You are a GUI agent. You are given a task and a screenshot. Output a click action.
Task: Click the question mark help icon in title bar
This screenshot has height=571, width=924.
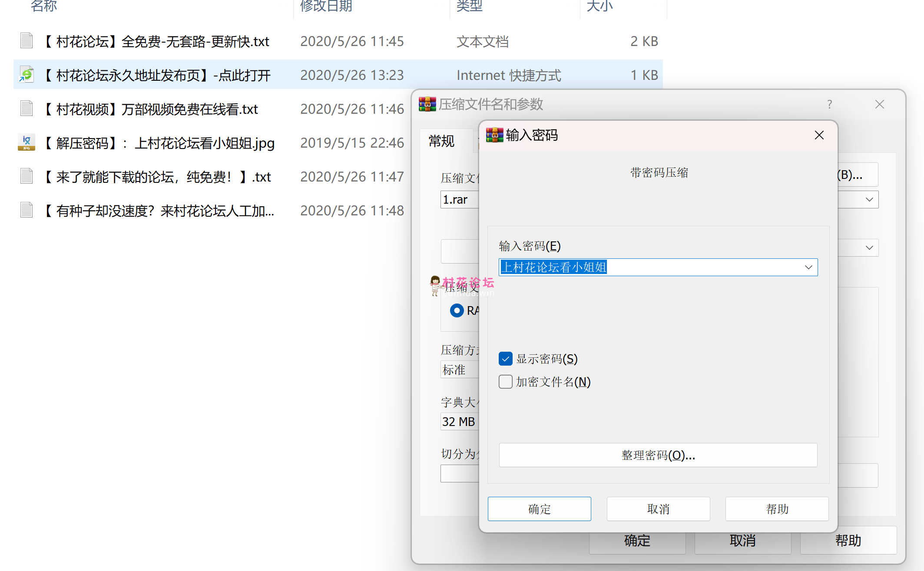829,104
